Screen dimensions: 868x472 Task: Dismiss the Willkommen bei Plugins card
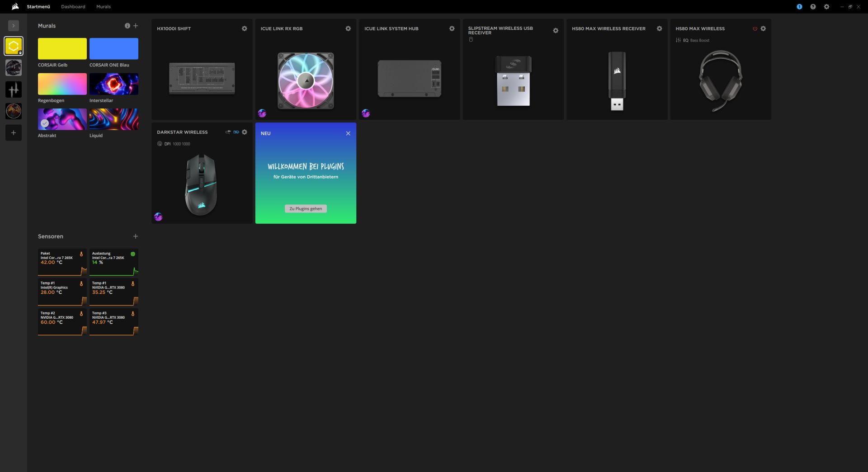click(x=348, y=133)
